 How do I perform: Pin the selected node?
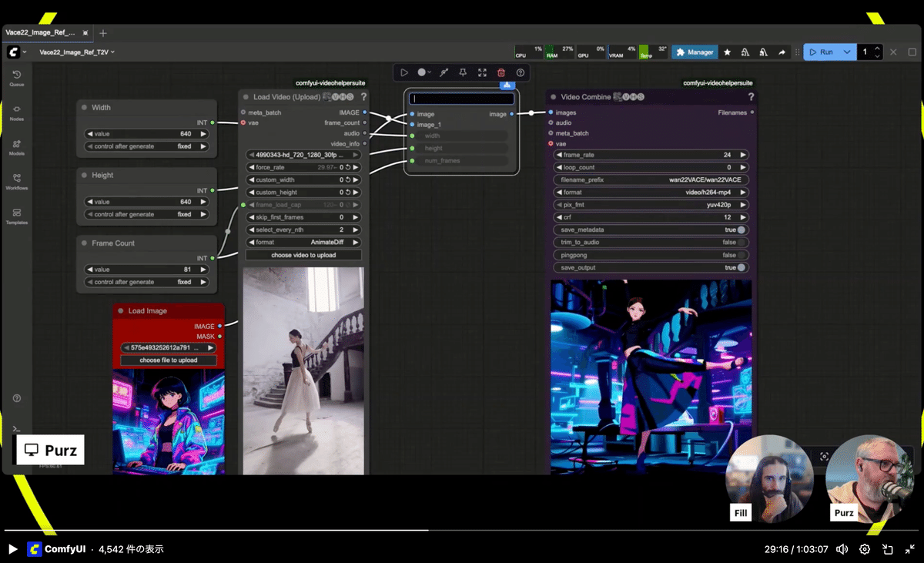tap(463, 72)
